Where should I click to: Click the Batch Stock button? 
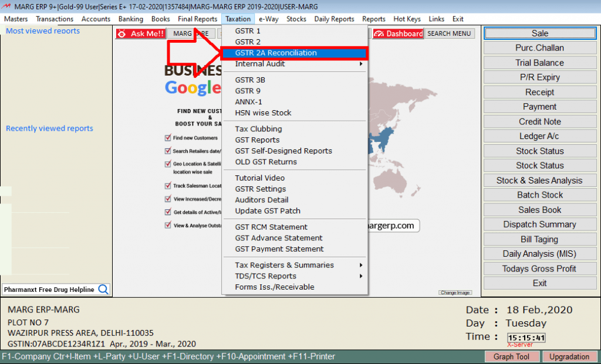(540, 195)
